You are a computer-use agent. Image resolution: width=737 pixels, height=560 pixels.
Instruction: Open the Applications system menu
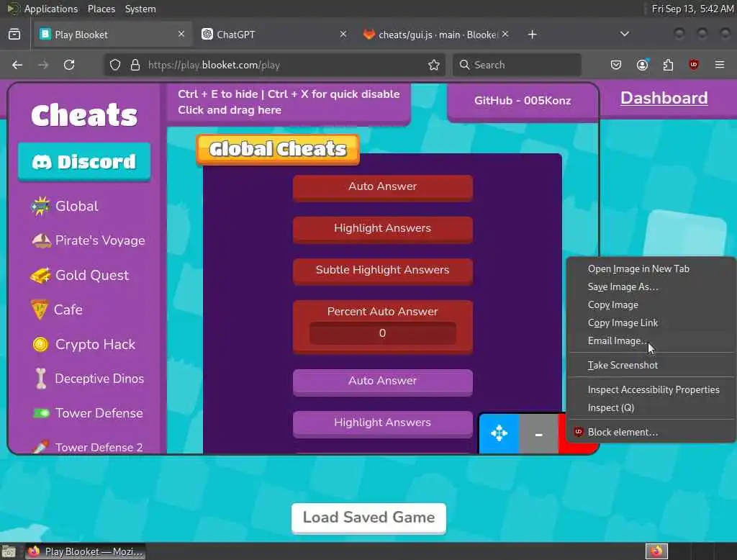51,9
